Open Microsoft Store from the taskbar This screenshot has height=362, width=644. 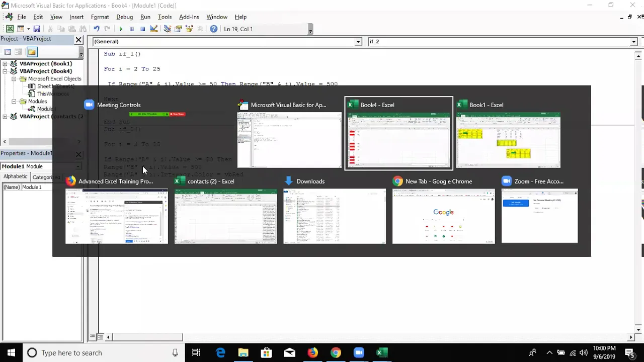click(x=266, y=353)
